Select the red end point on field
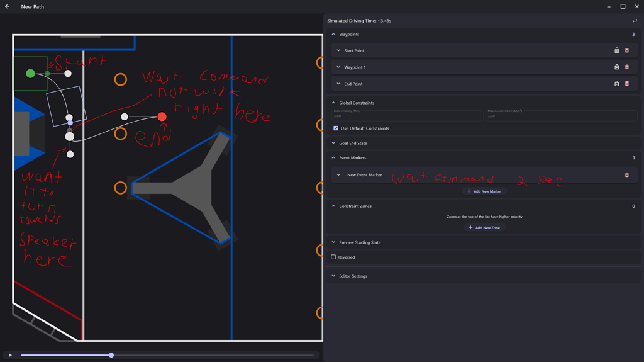The image size is (644, 362). tap(162, 116)
